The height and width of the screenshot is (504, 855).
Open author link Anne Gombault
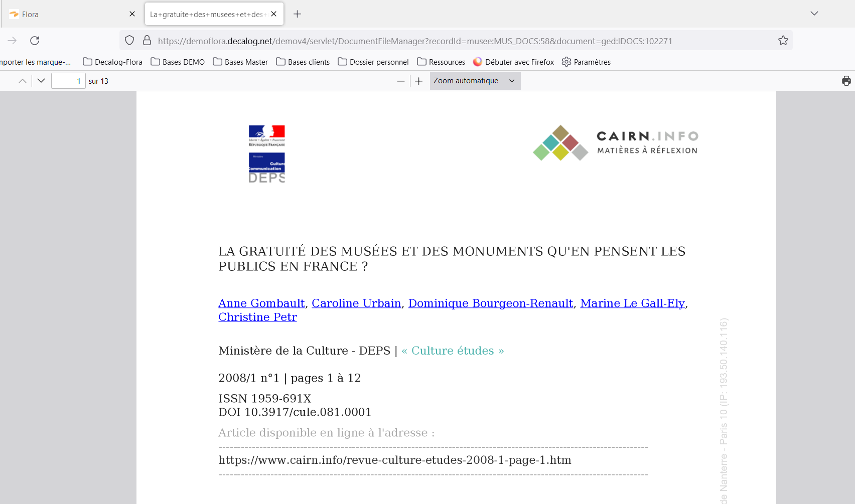(261, 303)
